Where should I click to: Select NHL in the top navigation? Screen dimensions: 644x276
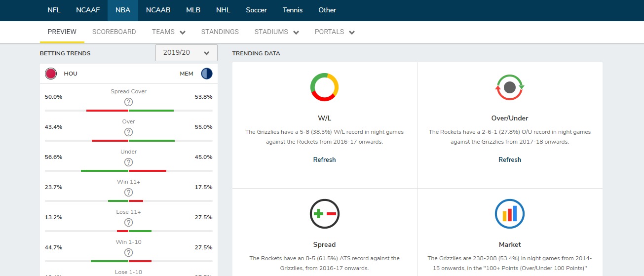pos(223,10)
